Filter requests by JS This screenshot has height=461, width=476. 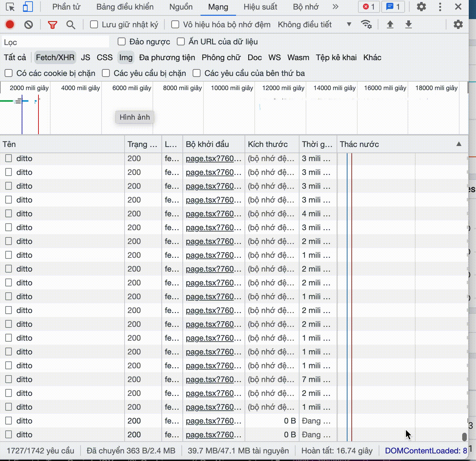[x=85, y=58]
